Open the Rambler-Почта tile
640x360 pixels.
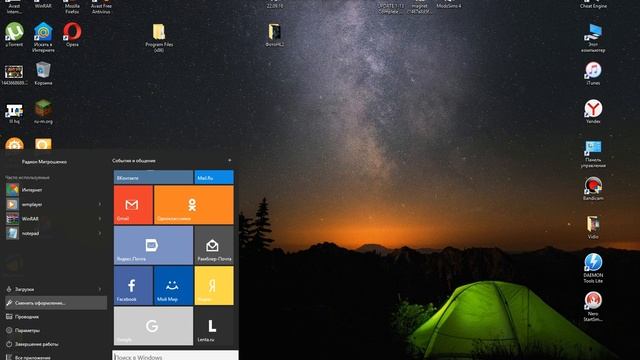tap(214, 245)
